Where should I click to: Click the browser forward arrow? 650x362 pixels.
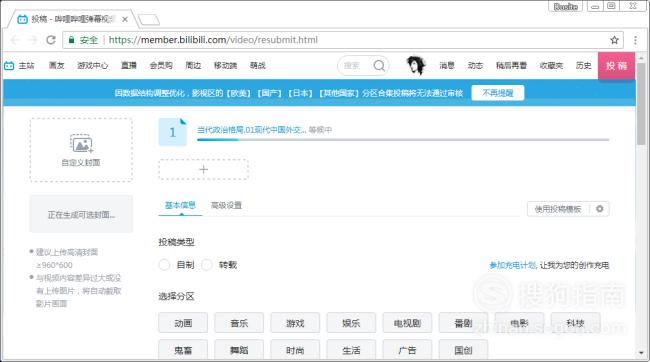pos(33,40)
